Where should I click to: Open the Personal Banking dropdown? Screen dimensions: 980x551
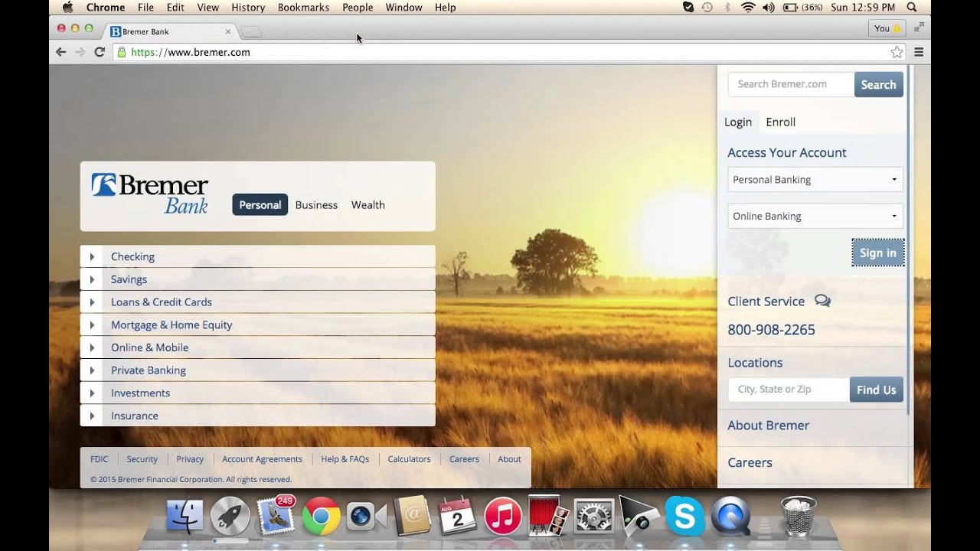pos(815,180)
